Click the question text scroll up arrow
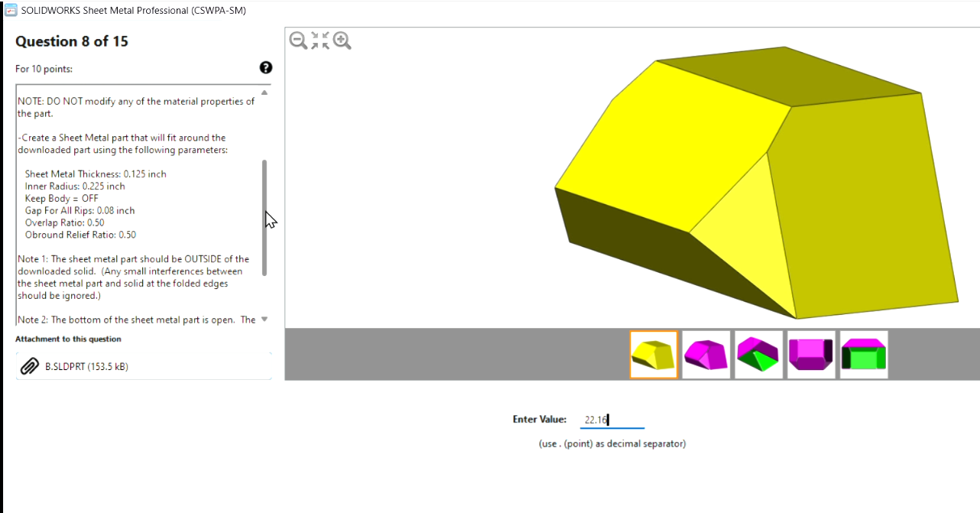The height and width of the screenshot is (513, 980). click(264, 92)
